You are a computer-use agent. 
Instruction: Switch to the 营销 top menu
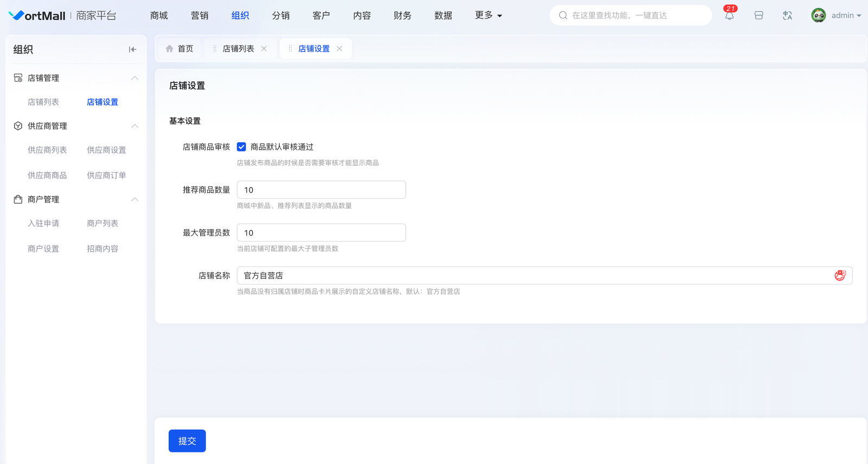pos(199,15)
